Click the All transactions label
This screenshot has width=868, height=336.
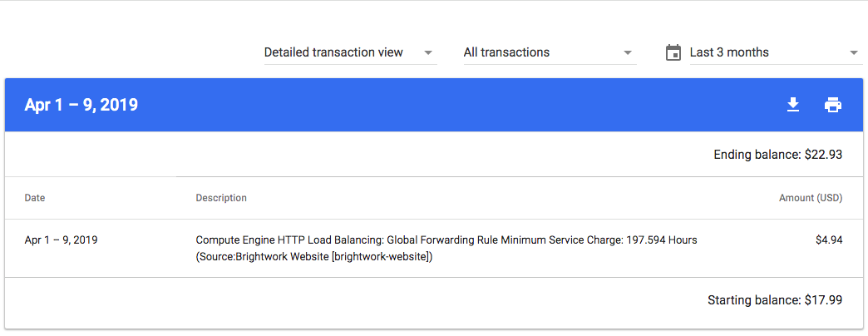(x=506, y=52)
